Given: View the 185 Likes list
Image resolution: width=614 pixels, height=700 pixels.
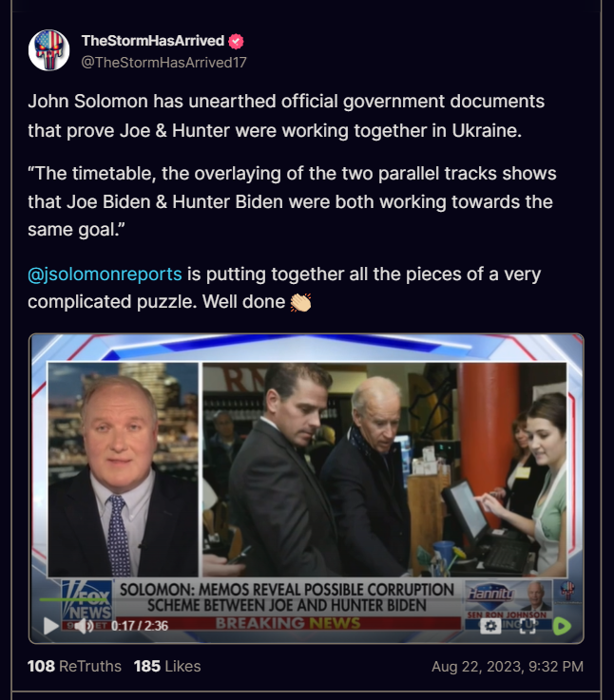Looking at the screenshot, I should [x=167, y=666].
